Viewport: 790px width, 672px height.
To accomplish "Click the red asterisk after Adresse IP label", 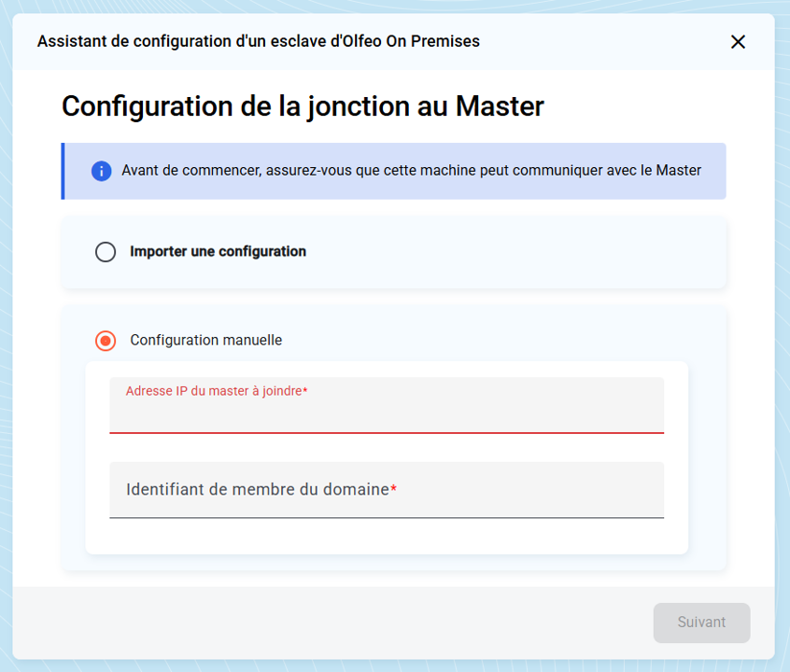I will pyautogui.click(x=305, y=391).
